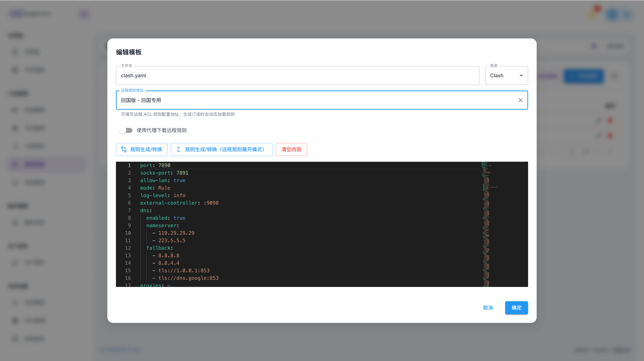Viewport: 644px width, 361px height.
Task: Toggle use proxy to download remote rules
Action: coord(126,130)
